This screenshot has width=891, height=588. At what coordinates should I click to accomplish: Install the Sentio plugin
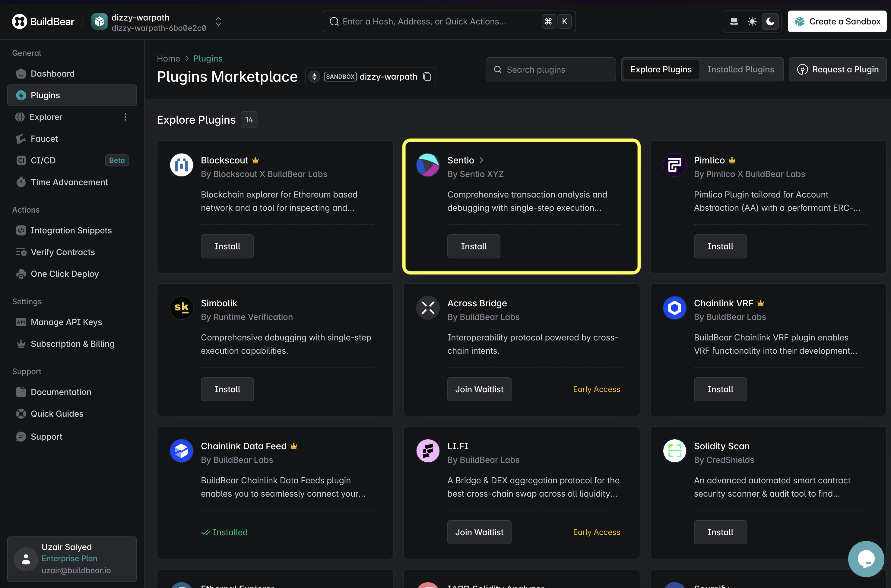(x=474, y=246)
